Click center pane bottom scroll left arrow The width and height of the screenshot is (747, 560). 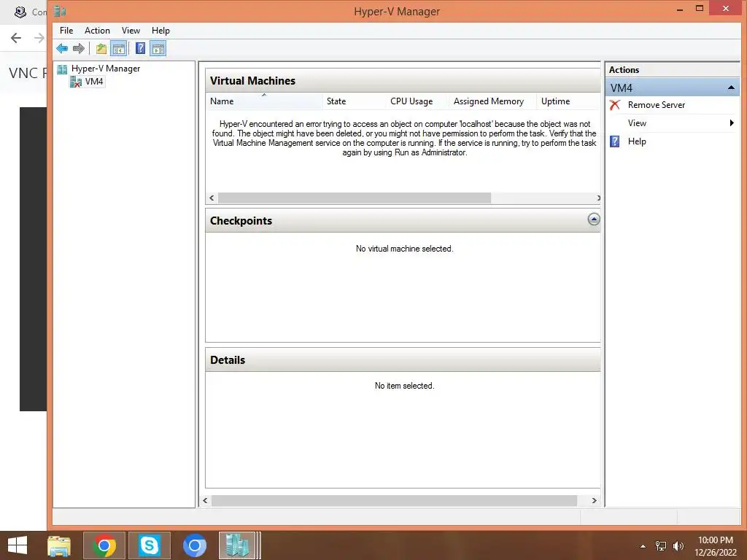(x=205, y=500)
